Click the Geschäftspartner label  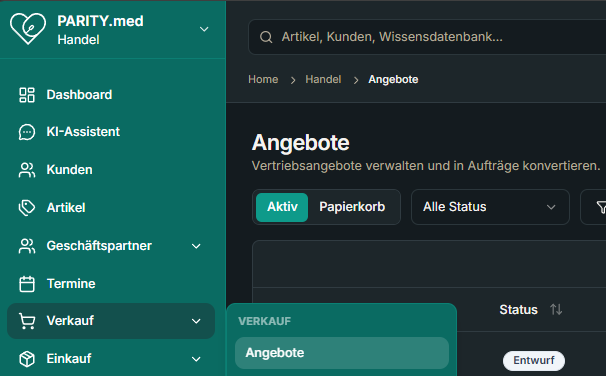pyautogui.click(x=99, y=246)
